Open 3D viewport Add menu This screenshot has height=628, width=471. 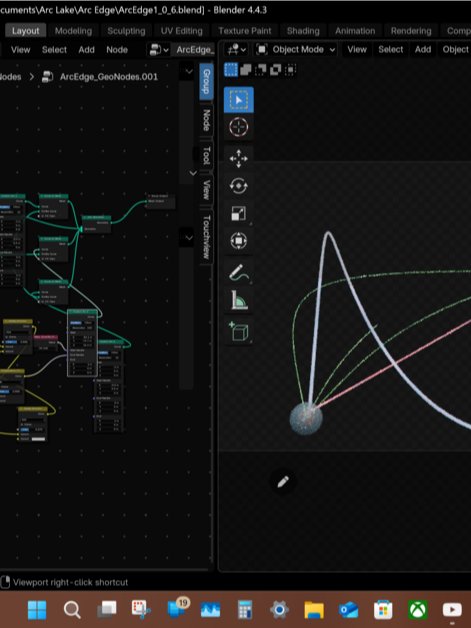(x=423, y=49)
